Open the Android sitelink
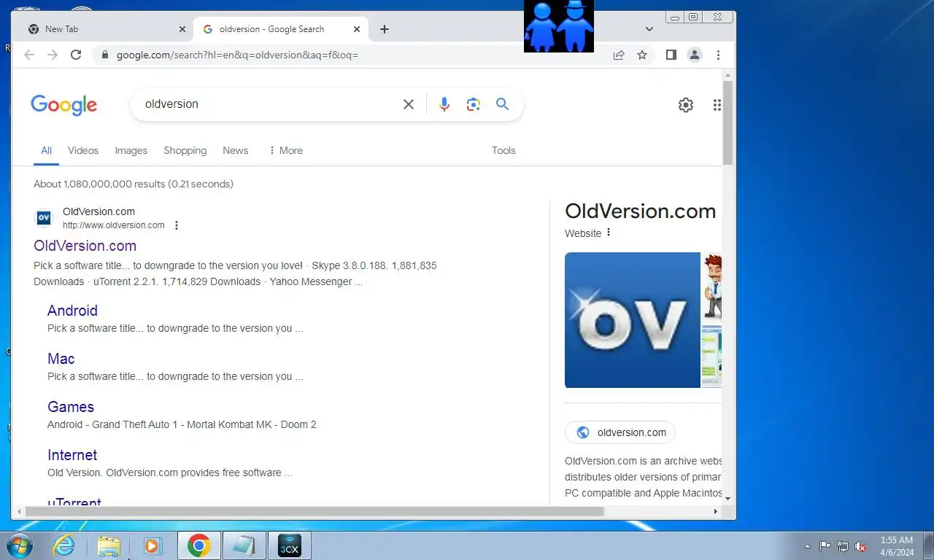Viewport: 934px width, 560px height. click(x=72, y=311)
